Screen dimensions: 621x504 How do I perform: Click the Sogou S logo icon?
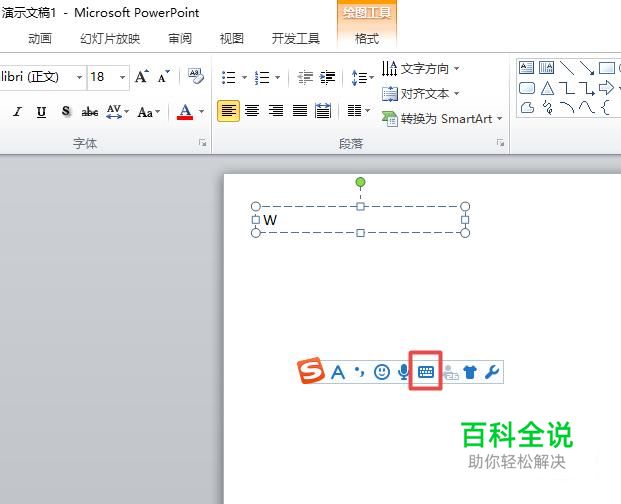coord(310,371)
